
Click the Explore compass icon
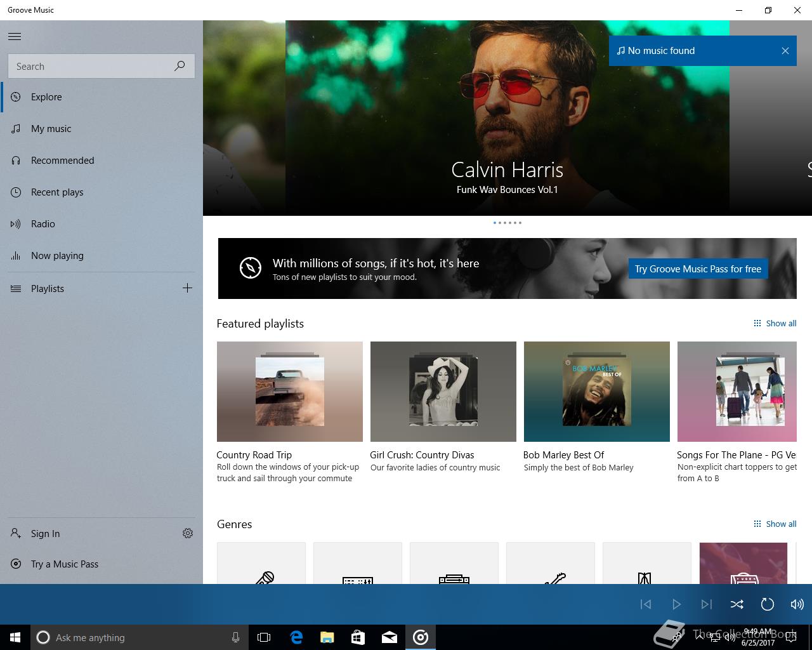pos(16,97)
